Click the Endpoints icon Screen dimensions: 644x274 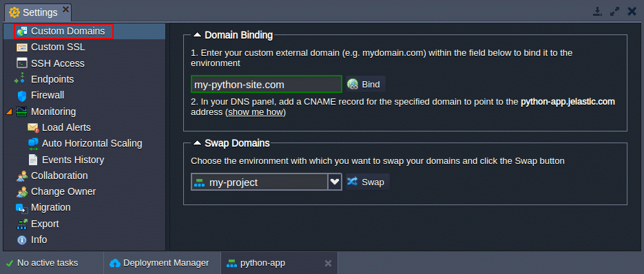tap(21, 79)
